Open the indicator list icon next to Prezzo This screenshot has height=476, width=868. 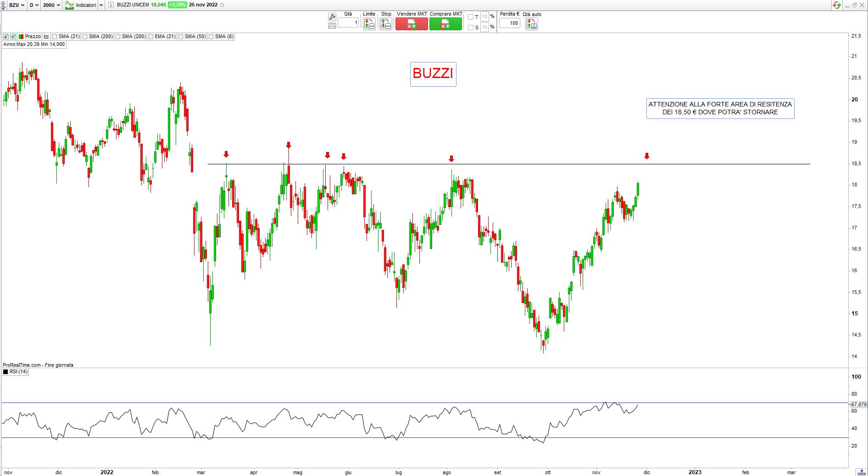[x=46, y=37]
